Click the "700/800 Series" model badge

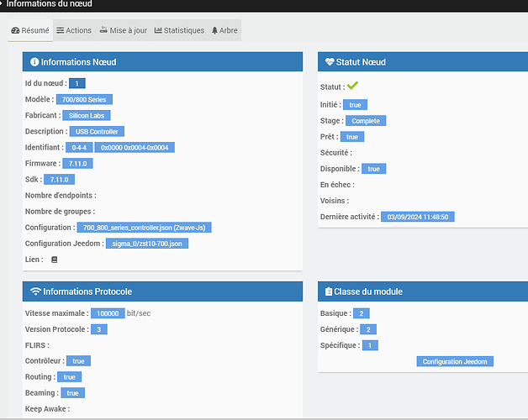[84, 99]
